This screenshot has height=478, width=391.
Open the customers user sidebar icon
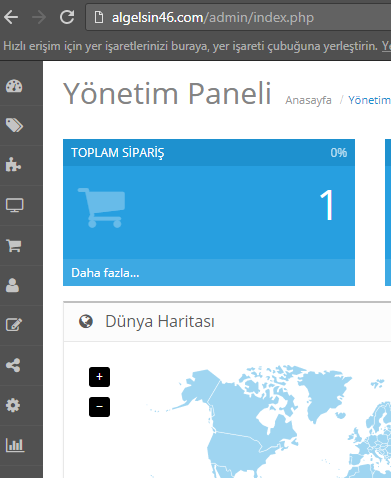pyautogui.click(x=12, y=285)
